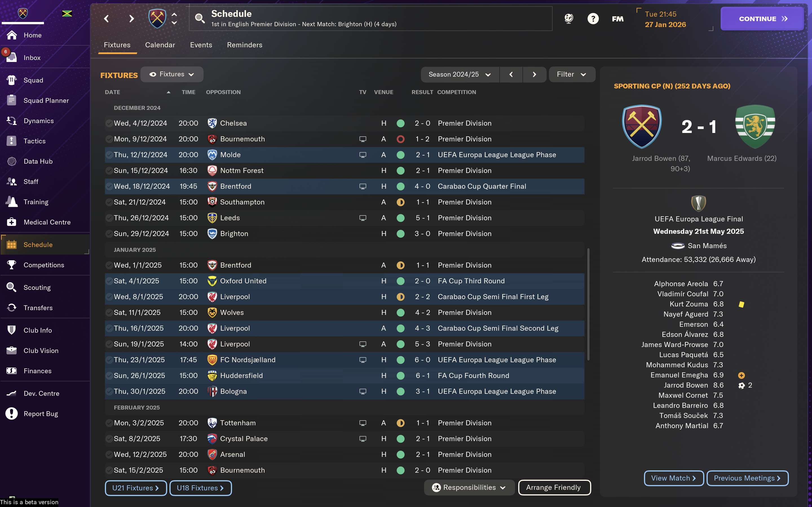The width and height of the screenshot is (812, 507).
Task: Switch to the Calendar tab
Action: pos(160,45)
